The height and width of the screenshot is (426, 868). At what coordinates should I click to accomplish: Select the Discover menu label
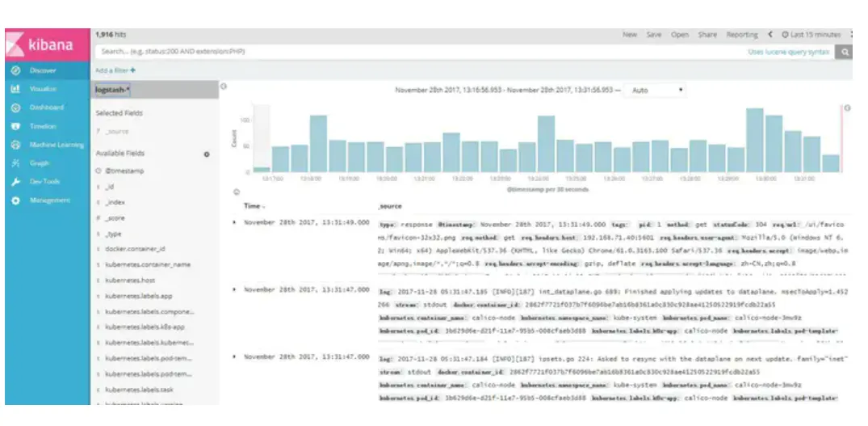[43, 70]
